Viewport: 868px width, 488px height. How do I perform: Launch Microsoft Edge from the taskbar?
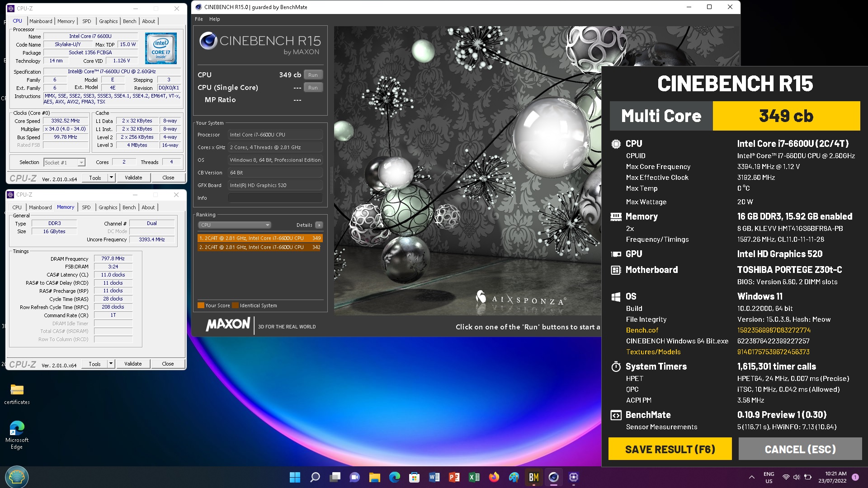tap(395, 477)
